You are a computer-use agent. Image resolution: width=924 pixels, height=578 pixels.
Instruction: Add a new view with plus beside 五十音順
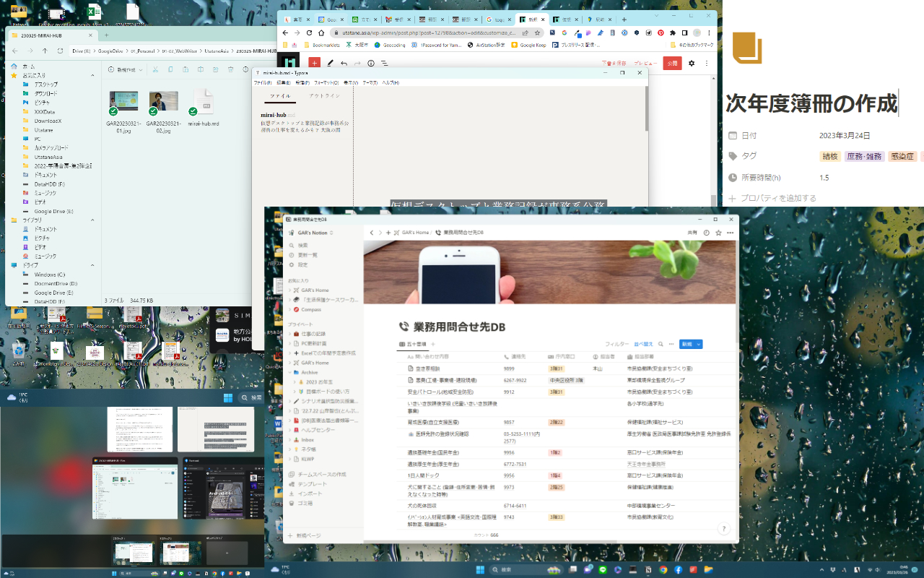(434, 345)
